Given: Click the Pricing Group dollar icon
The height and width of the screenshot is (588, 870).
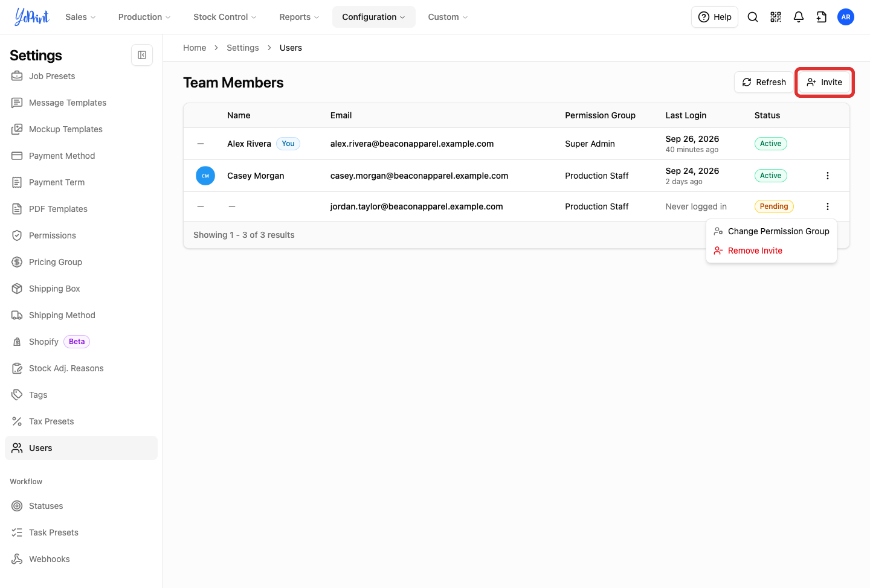Looking at the screenshot, I should [17, 262].
